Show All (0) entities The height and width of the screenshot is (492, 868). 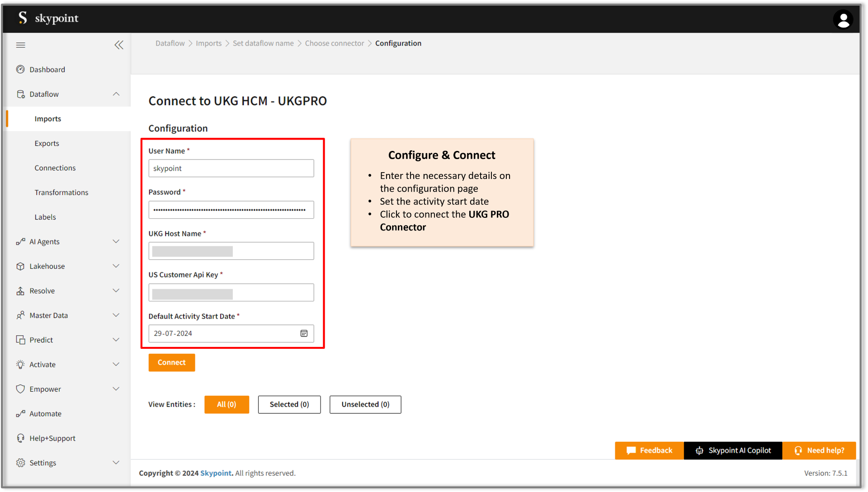coord(226,404)
